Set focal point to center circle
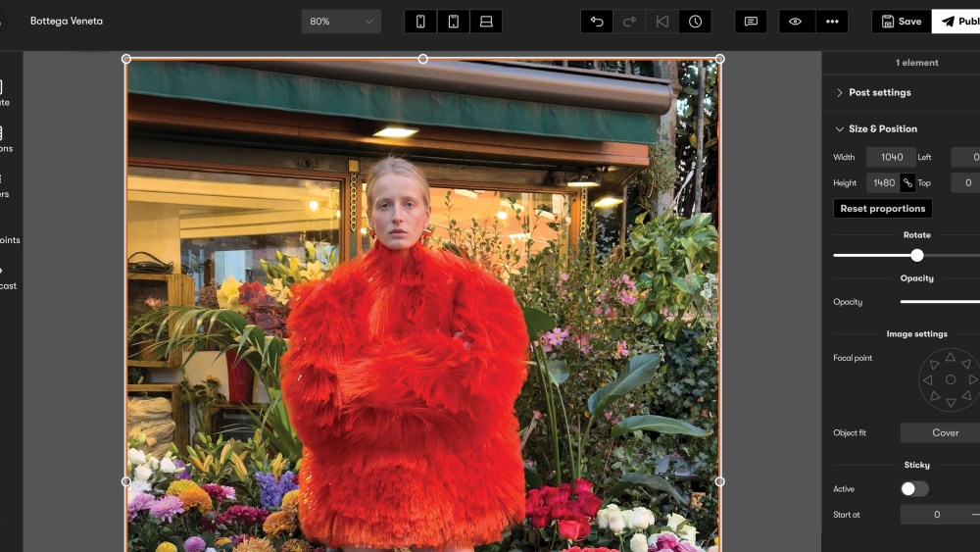The height and width of the screenshot is (552, 980). point(950,379)
